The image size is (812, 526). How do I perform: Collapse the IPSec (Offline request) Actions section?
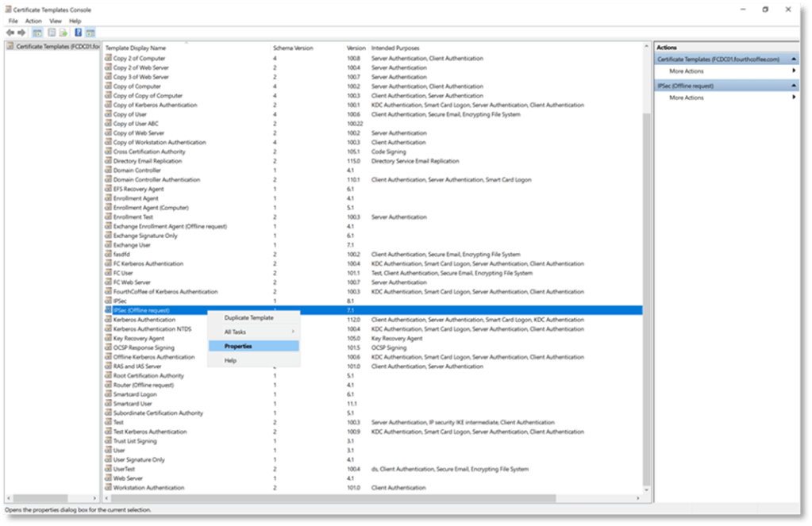[794, 85]
